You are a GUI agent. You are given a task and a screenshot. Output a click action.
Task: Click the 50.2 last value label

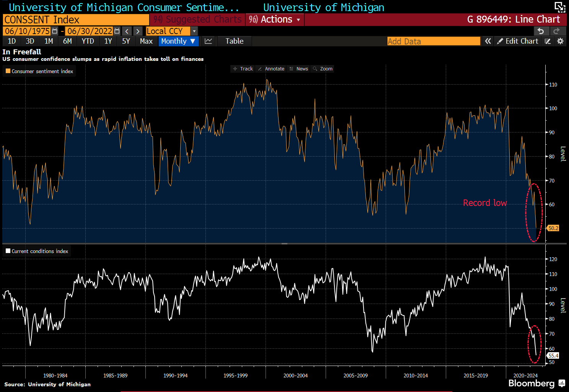coord(553,228)
